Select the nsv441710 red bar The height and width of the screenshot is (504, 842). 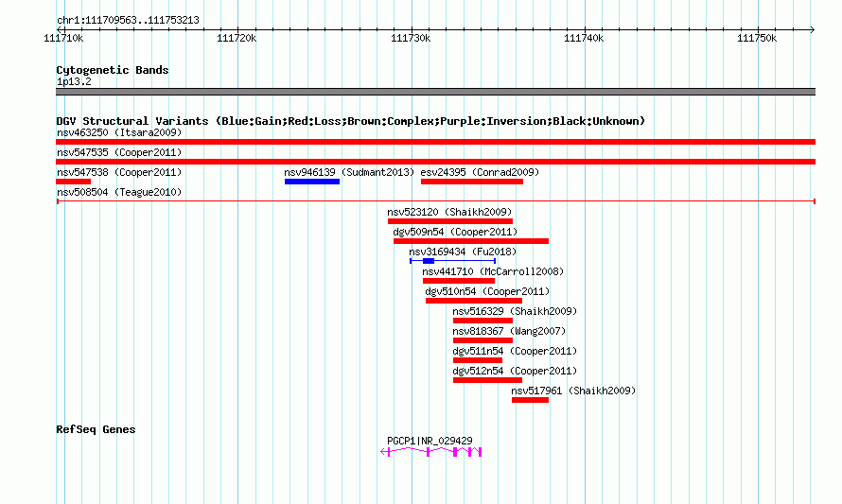pos(459,281)
